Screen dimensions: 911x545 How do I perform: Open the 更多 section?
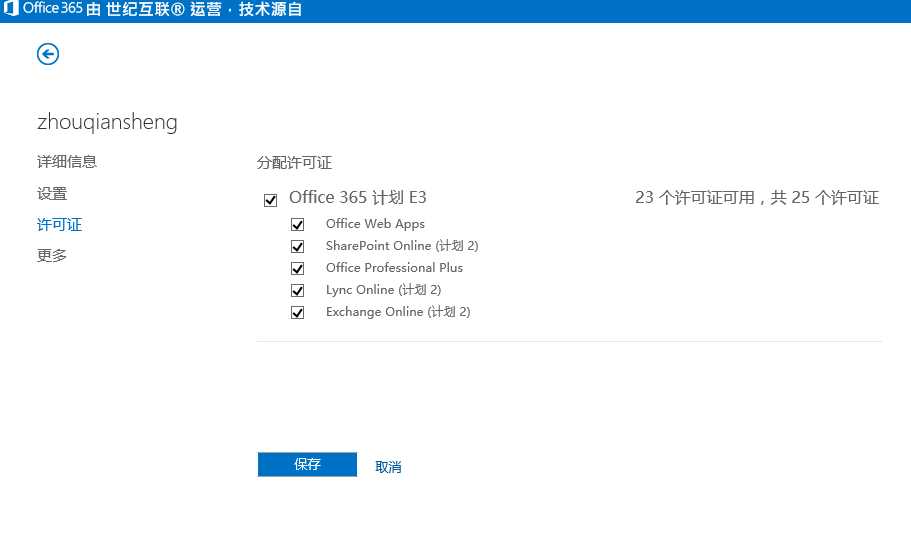tap(52, 255)
